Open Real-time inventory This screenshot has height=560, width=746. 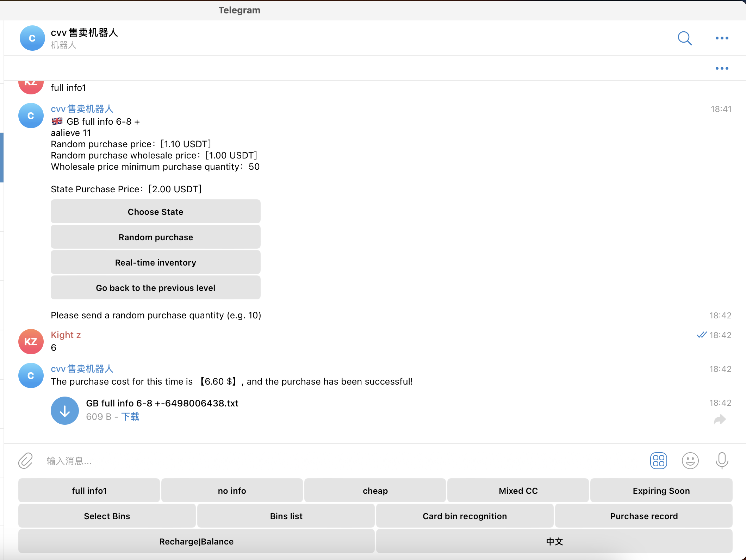[x=156, y=262]
